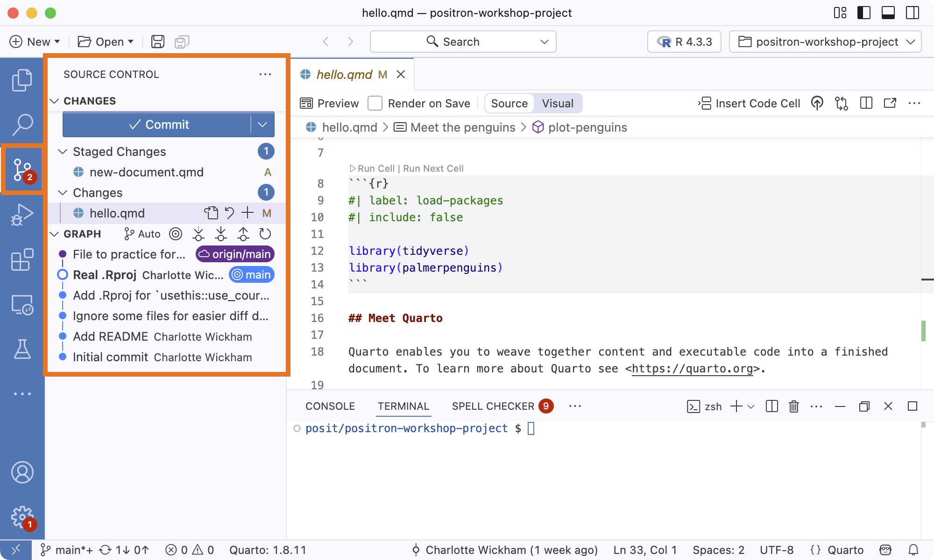
Task: Select R 4.3.3 interpreter button
Action: tap(684, 42)
